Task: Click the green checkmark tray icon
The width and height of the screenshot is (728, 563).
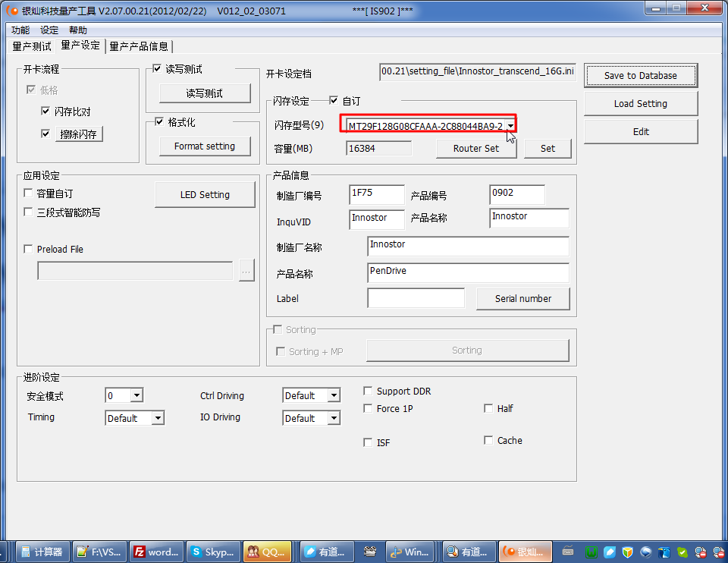Action: 682,552
